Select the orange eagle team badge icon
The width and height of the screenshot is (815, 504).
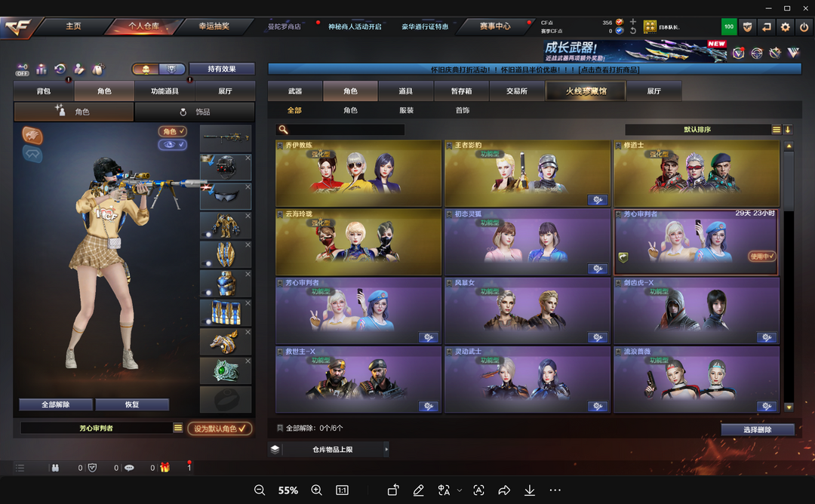pos(32,136)
